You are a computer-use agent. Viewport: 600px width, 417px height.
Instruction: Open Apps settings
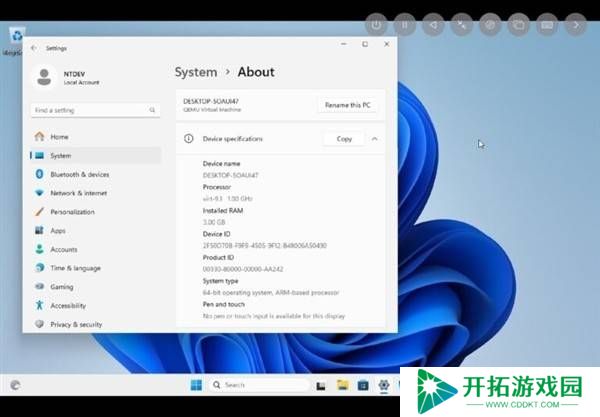[x=95, y=230]
